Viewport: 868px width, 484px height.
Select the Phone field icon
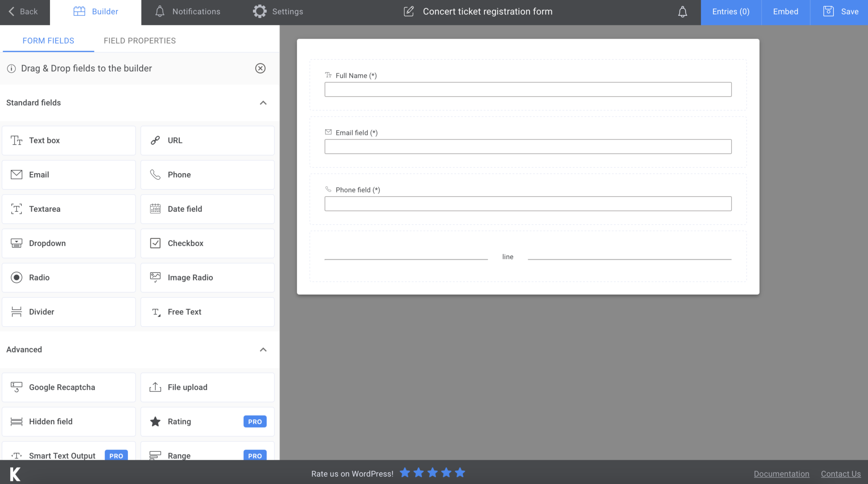(155, 174)
